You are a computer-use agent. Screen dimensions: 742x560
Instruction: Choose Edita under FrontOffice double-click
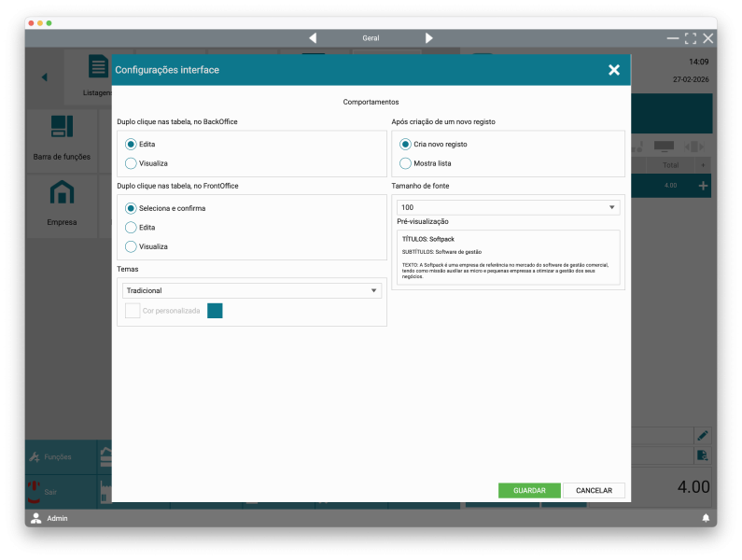point(131,227)
